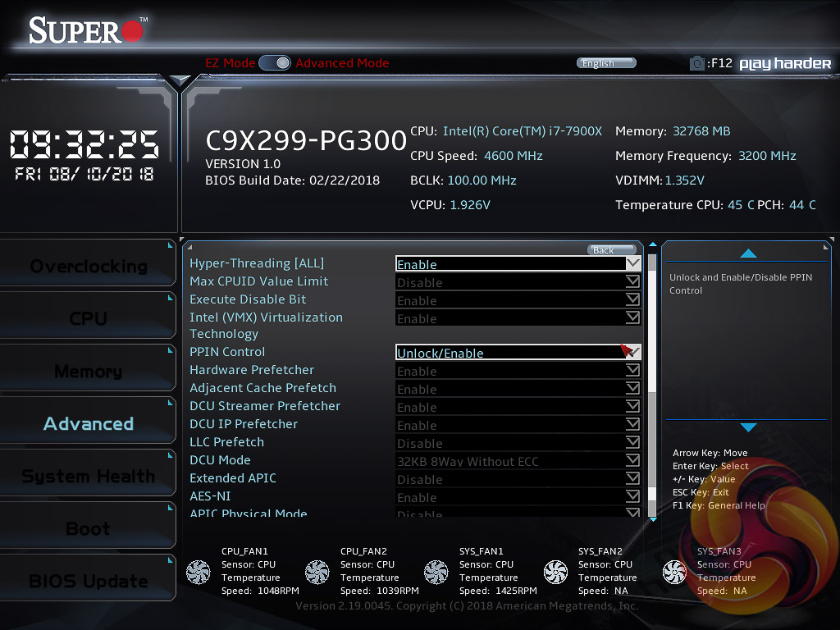This screenshot has height=630, width=840.
Task: Select the Adjacent Cache Prefetch label
Action: tap(263, 388)
